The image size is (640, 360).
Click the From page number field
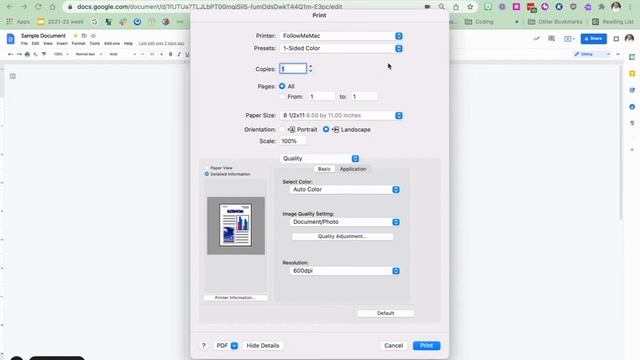tap(321, 97)
